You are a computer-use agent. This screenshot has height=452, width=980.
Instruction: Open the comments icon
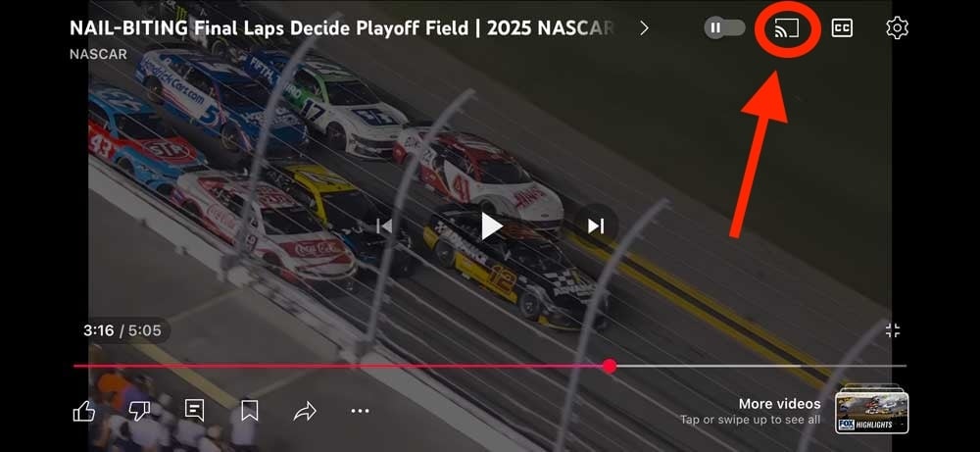click(194, 410)
